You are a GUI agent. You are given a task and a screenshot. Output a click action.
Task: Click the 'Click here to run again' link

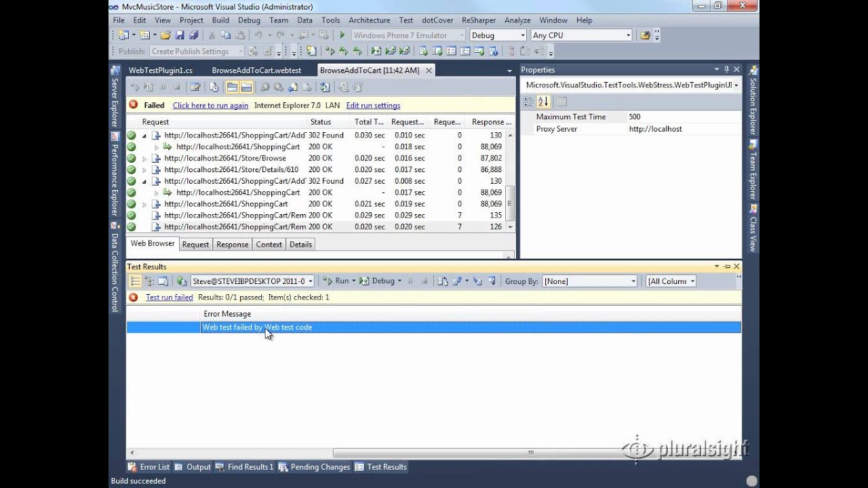pyautogui.click(x=210, y=105)
